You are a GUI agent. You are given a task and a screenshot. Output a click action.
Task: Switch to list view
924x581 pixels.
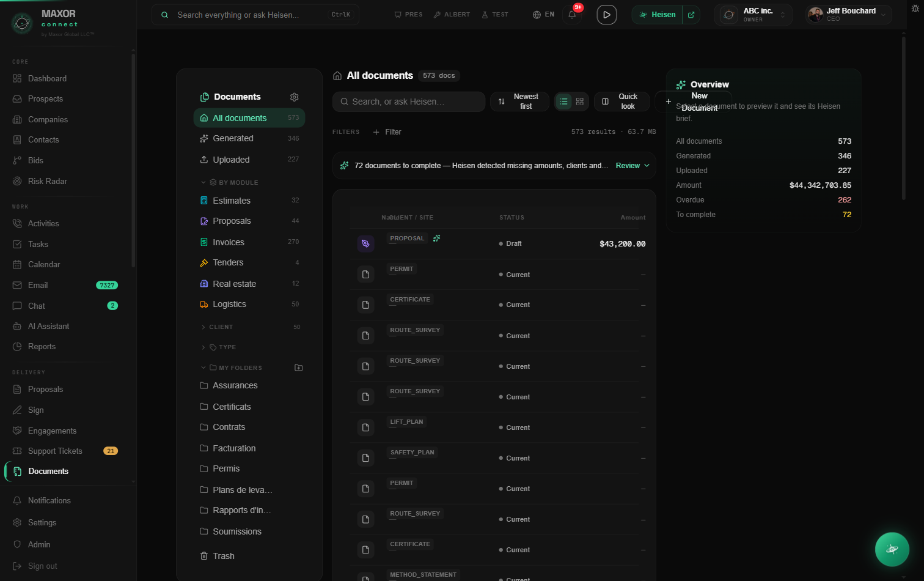point(563,102)
